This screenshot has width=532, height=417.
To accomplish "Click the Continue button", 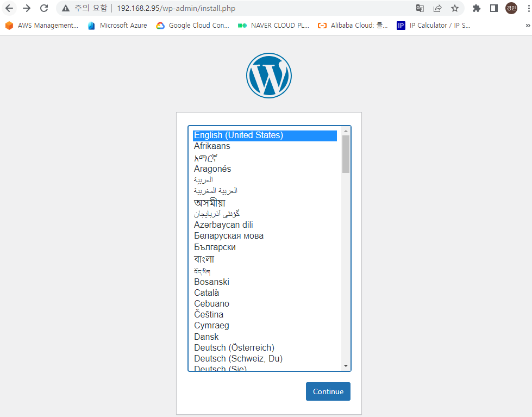I will (x=328, y=391).
